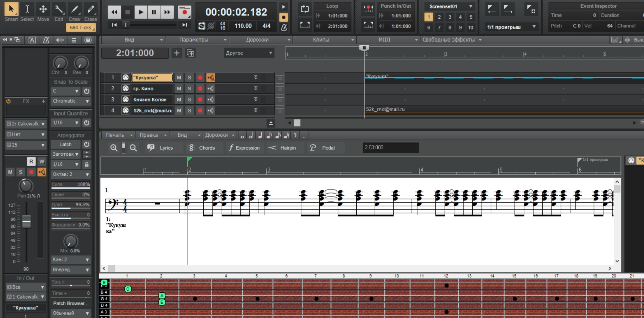
Task: Click the Latch button in Arpeggiator
Action: 66,144
